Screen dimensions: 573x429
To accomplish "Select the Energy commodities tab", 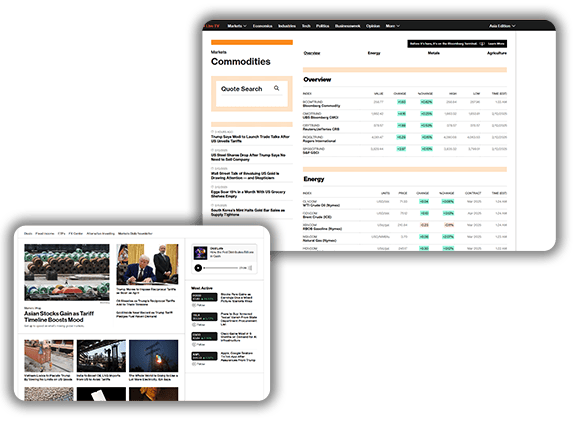I will point(374,53).
